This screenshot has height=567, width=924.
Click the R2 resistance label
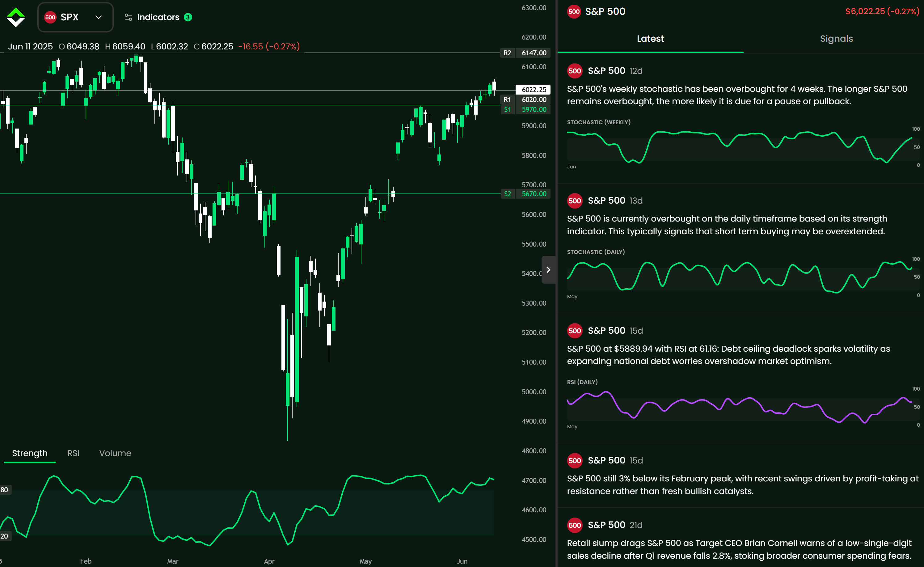[507, 53]
